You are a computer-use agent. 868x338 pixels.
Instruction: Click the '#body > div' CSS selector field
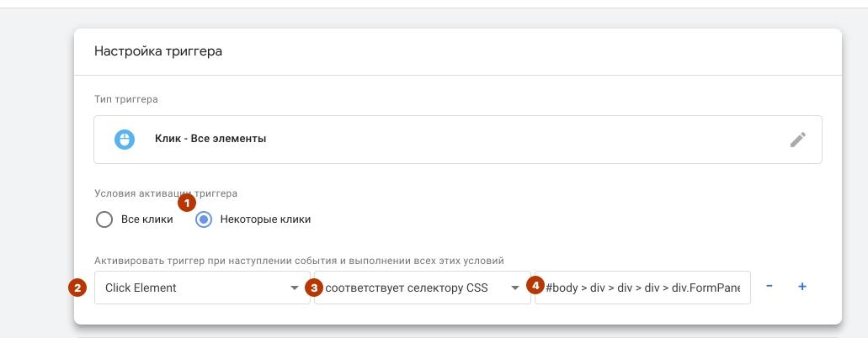point(642,288)
